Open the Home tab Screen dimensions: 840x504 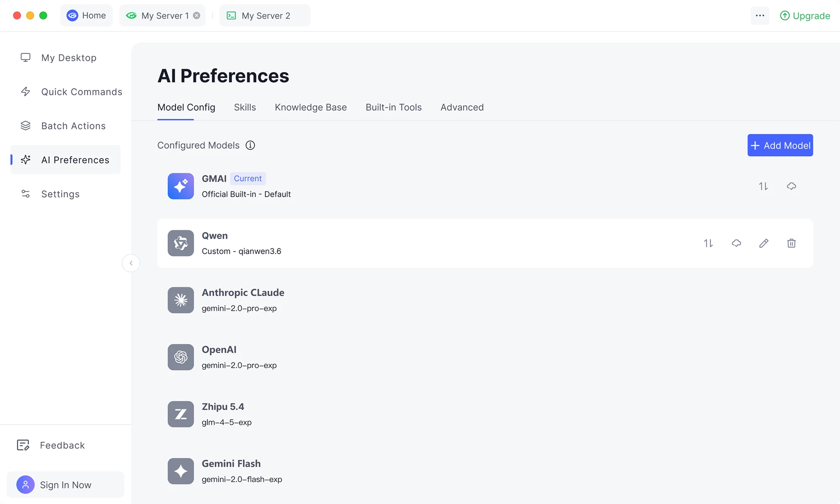[87, 16]
